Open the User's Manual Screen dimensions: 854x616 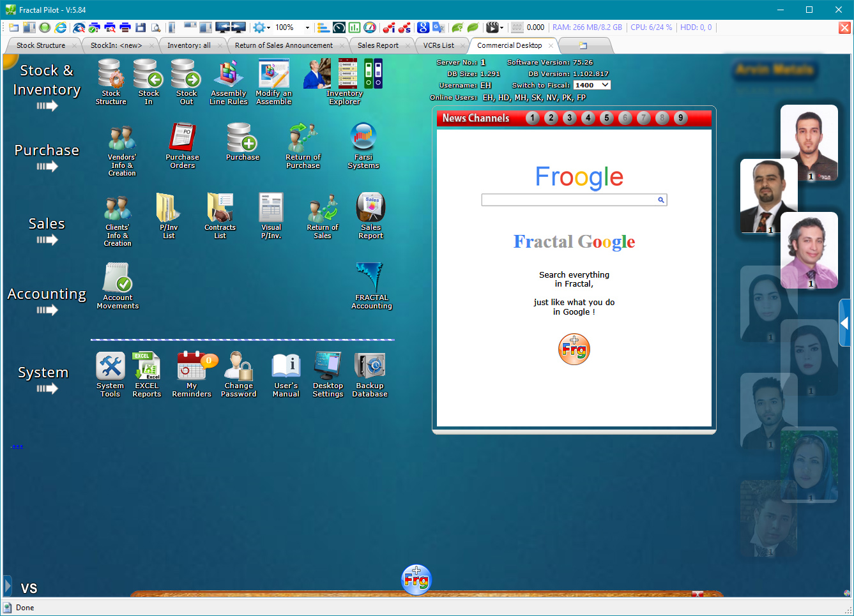(x=286, y=375)
